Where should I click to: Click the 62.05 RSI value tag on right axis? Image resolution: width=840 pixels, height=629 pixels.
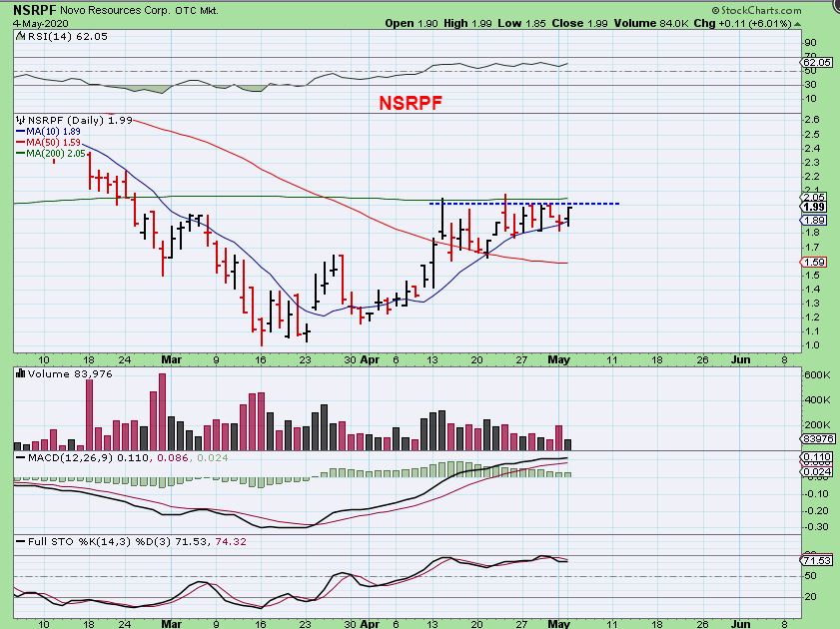(817, 63)
